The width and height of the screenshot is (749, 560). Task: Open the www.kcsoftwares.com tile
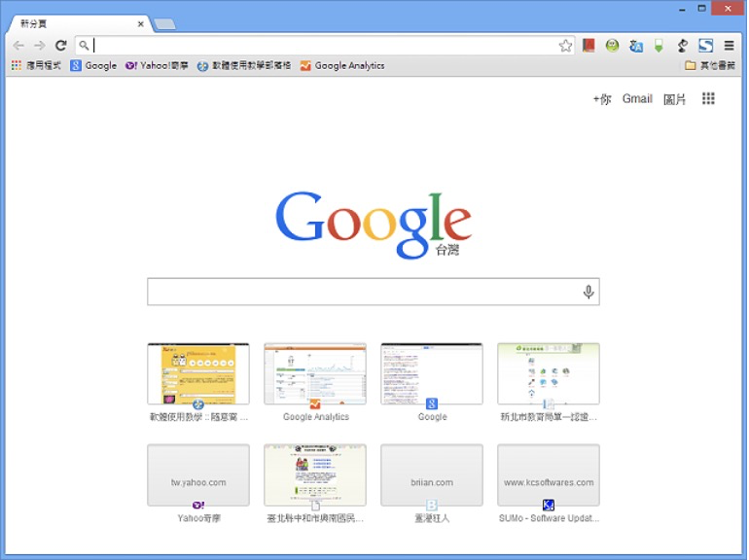coord(549,475)
